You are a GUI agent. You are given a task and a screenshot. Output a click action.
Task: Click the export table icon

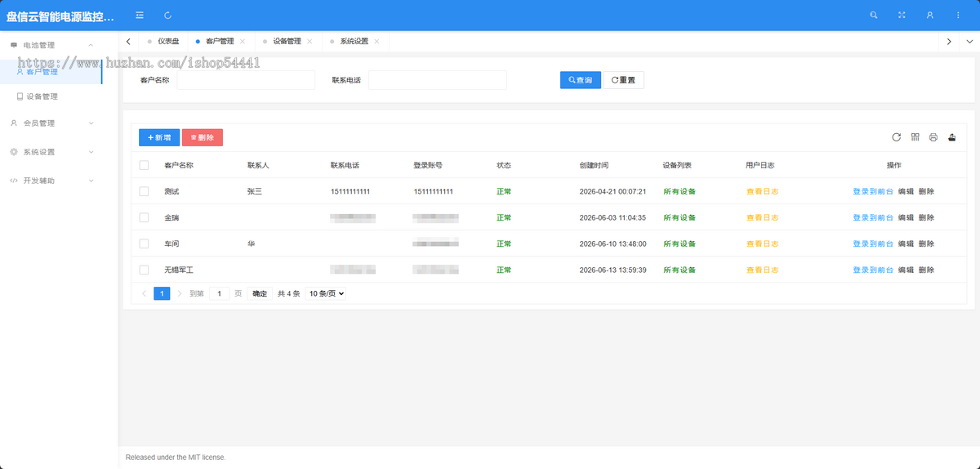951,137
